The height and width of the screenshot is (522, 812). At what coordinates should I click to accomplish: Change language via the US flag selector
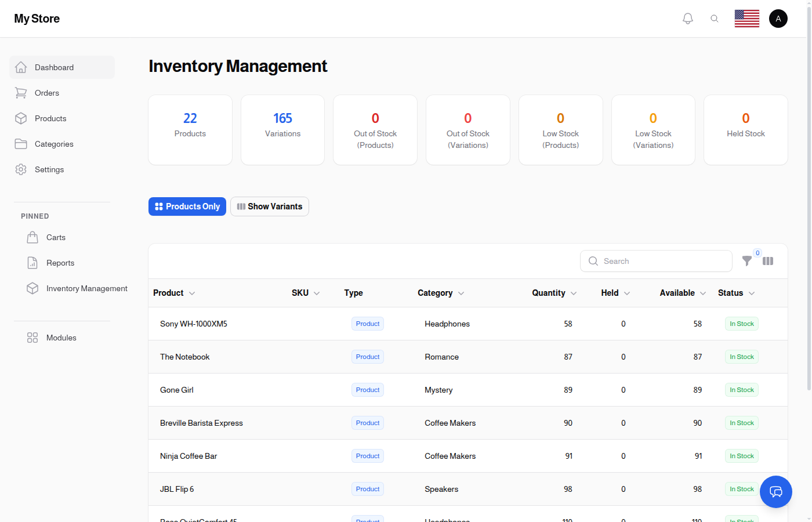(746, 18)
